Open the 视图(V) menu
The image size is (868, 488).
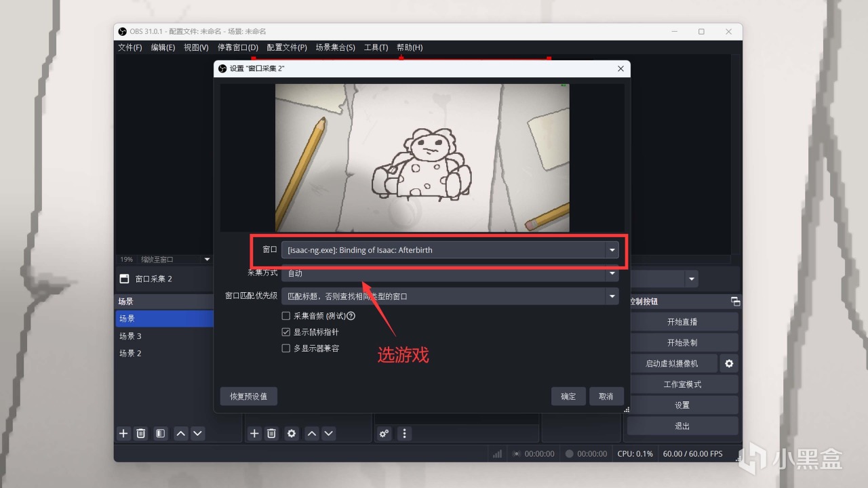(x=196, y=47)
